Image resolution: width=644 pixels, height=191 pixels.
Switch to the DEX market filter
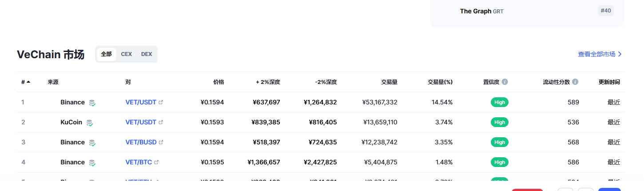(147, 54)
